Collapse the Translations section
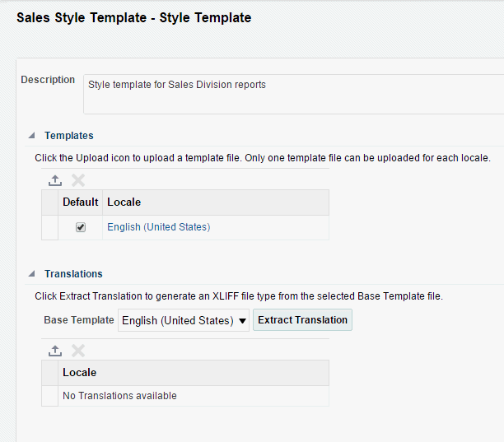The image size is (504, 442). pos(32,274)
